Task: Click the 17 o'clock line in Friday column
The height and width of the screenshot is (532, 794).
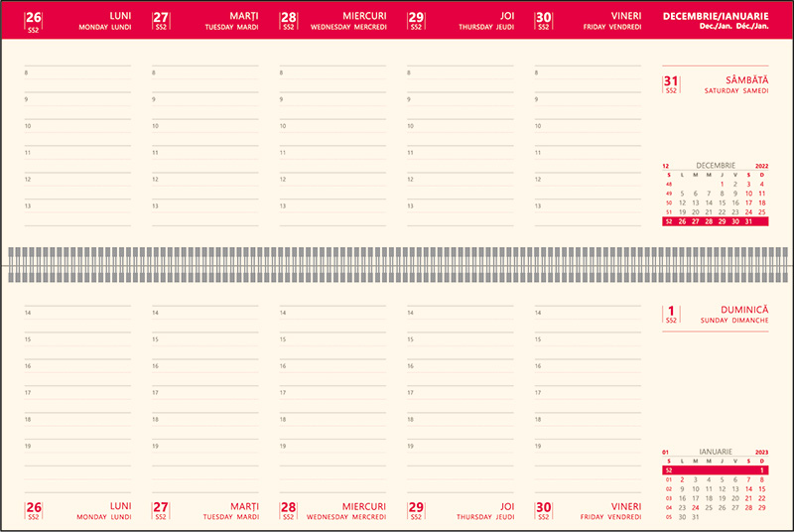Action: [588, 393]
